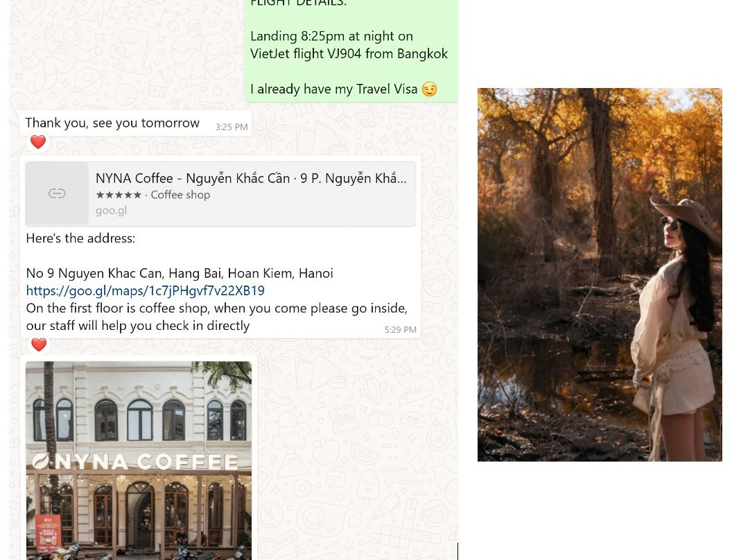Click the woman's wide-brim hat in photo
The width and height of the screenshot is (732, 560).
click(686, 218)
